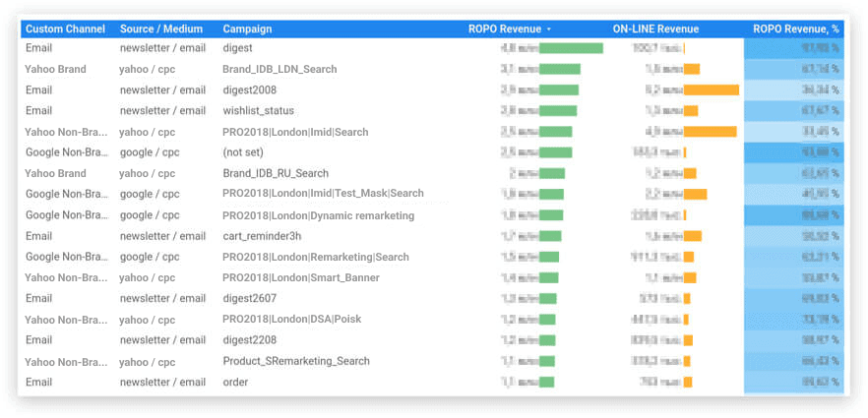Click the Source / Medium column header
Image resolution: width=868 pixels, height=418 pixels.
[x=161, y=30]
